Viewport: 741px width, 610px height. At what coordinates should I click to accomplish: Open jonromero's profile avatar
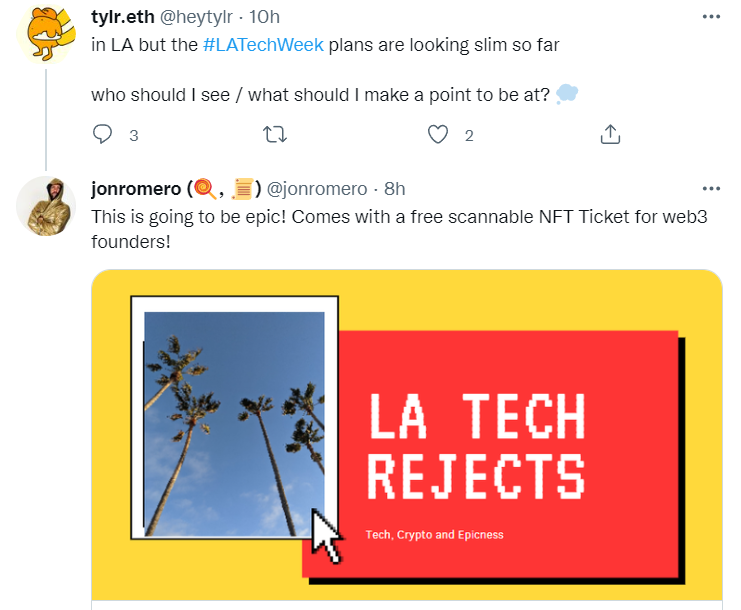[44, 205]
